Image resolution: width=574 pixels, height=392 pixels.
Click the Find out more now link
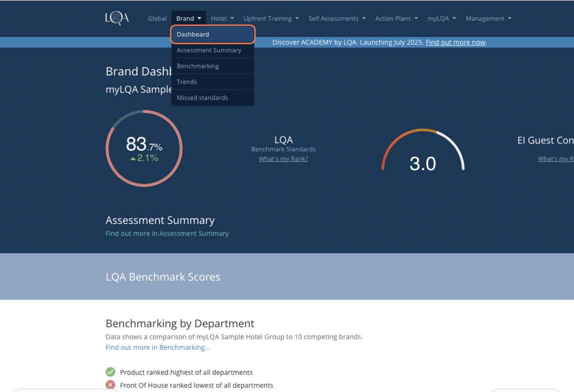pyautogui.click(x=455, y=42)
